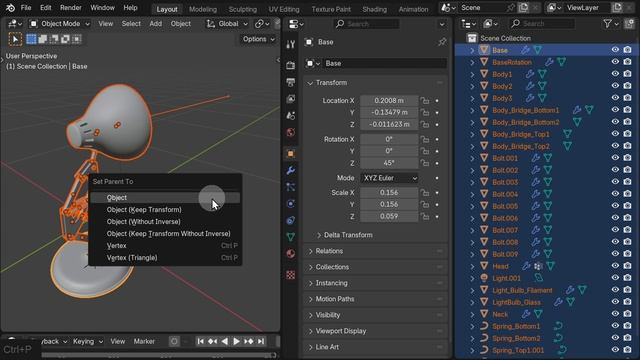Toggle visibility of the Head object
The height and width of the screenshot is (360, 640).
click(x=615, y=266)
